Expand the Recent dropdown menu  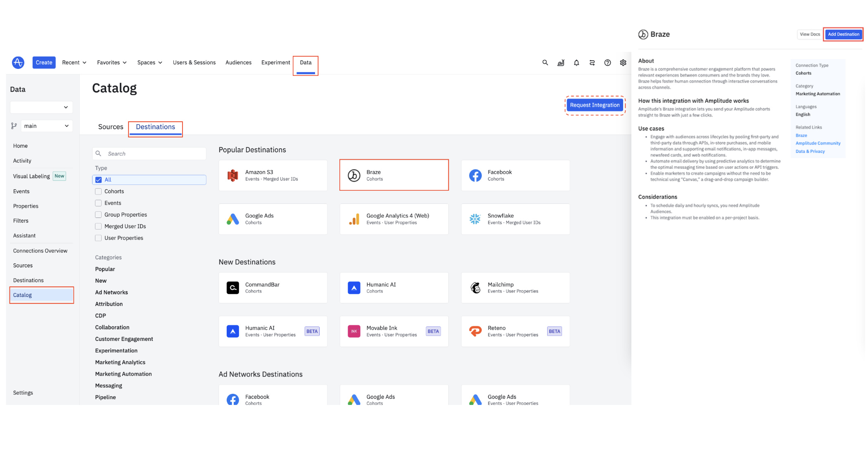tap(74, 62)
